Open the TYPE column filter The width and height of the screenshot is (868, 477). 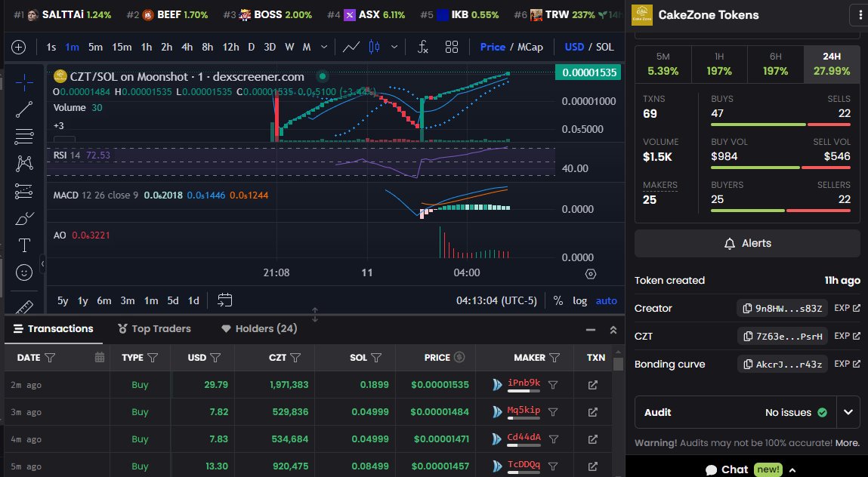pyautogui.click(x=153, y=358)
